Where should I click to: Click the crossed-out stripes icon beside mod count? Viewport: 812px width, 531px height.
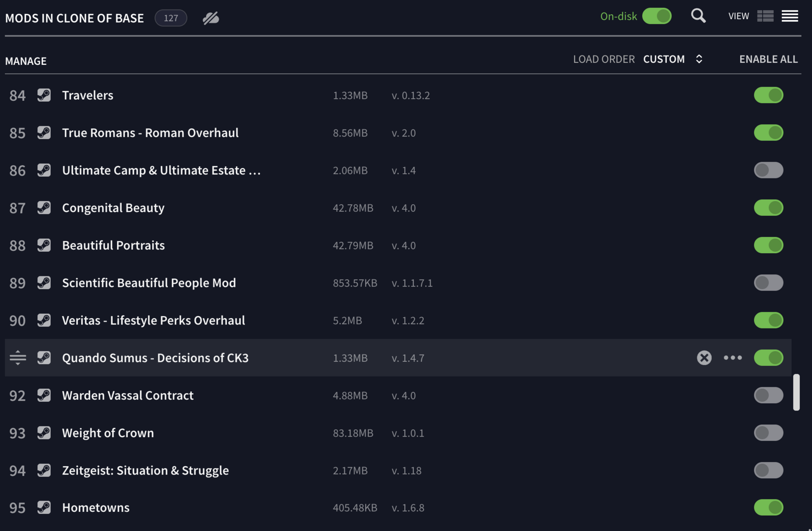coord(211,18)
